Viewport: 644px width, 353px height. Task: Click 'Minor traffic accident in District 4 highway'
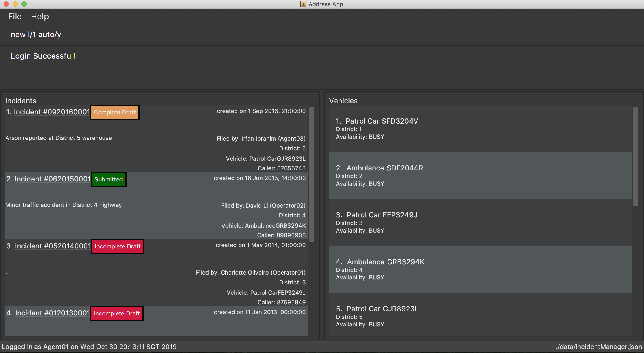coord(64,205)
